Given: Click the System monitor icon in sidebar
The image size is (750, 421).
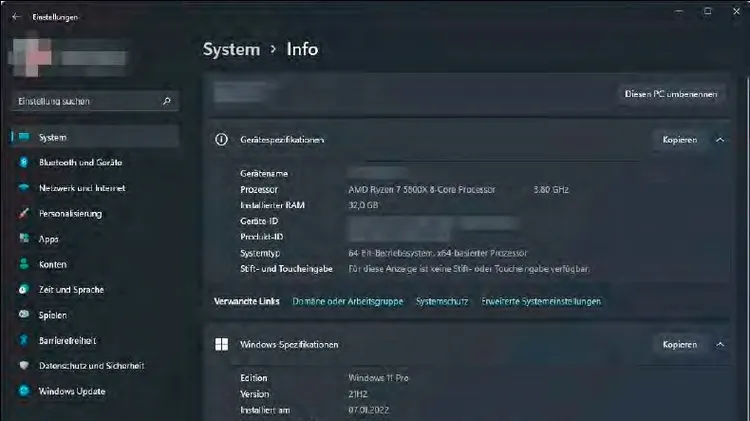Looking at the screenshot, I should click(x=24, y=137).
